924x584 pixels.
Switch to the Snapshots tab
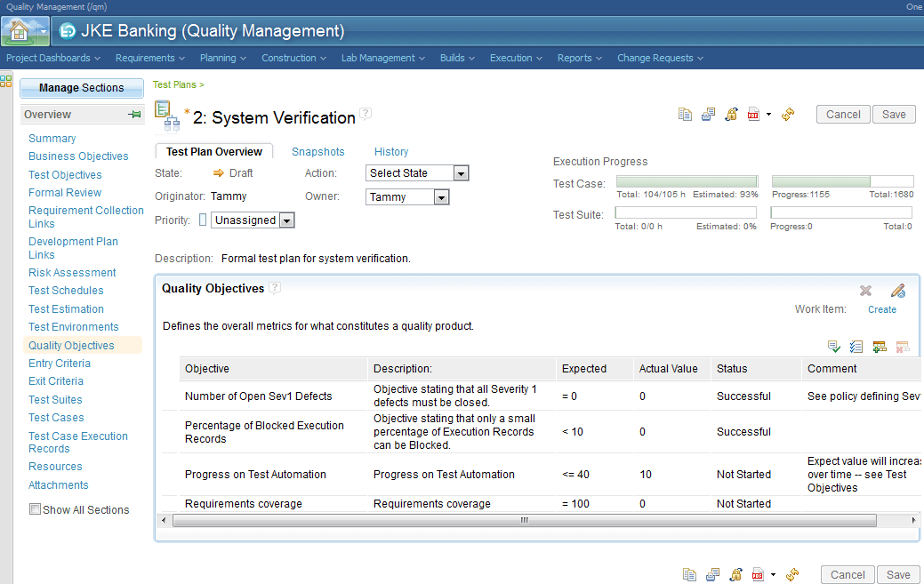click(x=317, y=151)
